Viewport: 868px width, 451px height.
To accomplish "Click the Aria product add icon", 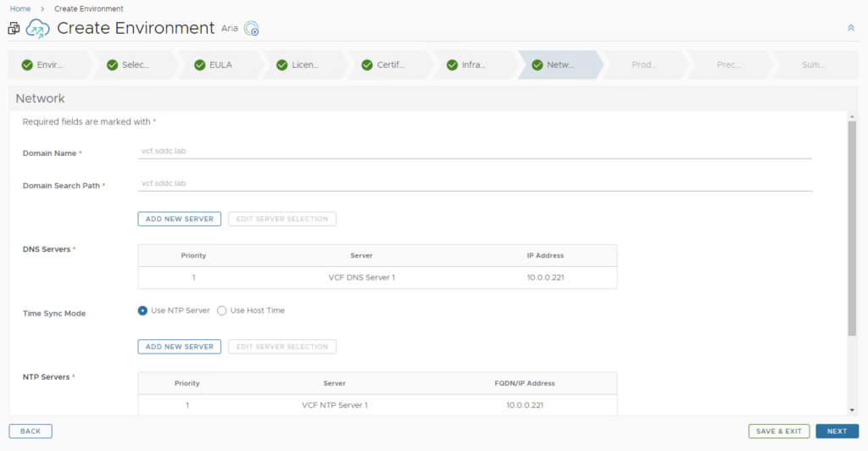I will pyautogui.click(x=251, y=29).
